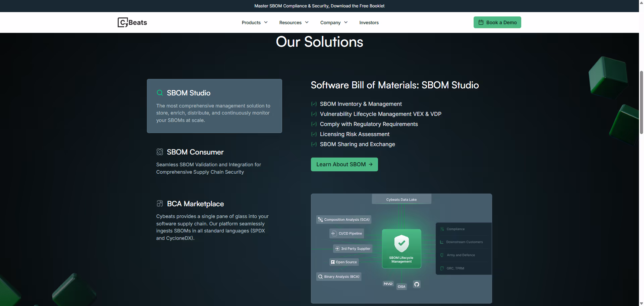Click the 3rd Party Supplier icon
This screenshot has width=644, height=306.
337,249
